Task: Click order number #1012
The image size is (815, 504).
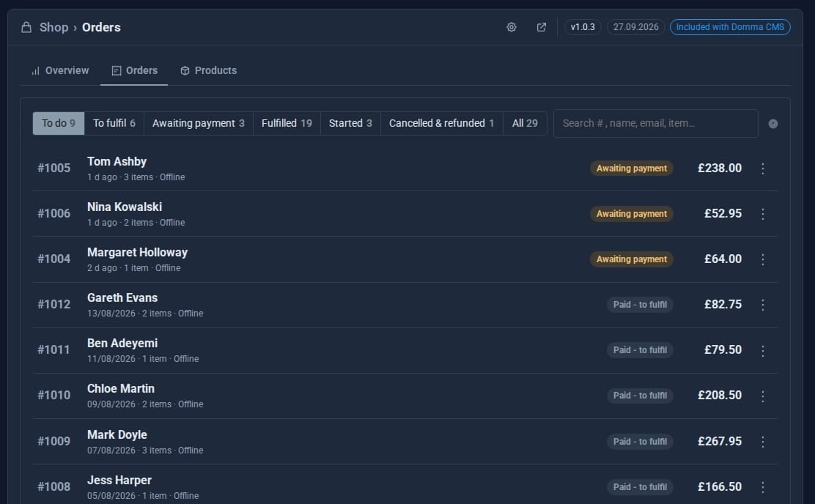Action: (x=54, y=305)
